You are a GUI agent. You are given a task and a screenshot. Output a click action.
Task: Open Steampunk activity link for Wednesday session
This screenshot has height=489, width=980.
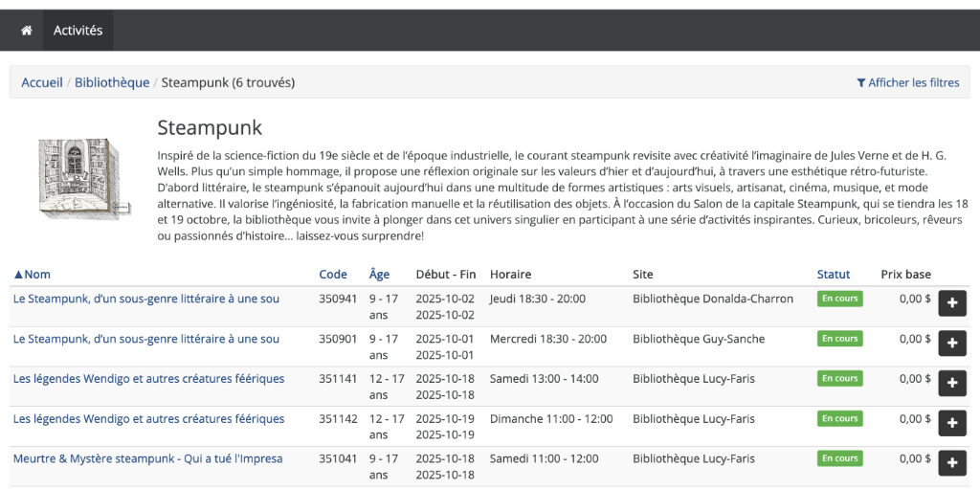[x=146, y=339]
